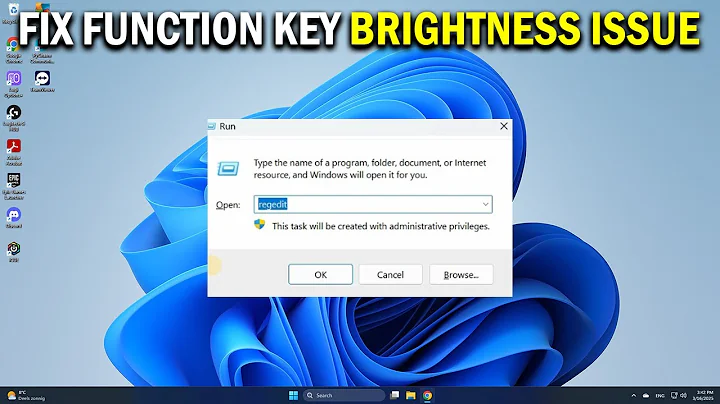
Task: Click the taskbar Search box
Action: 344,395
